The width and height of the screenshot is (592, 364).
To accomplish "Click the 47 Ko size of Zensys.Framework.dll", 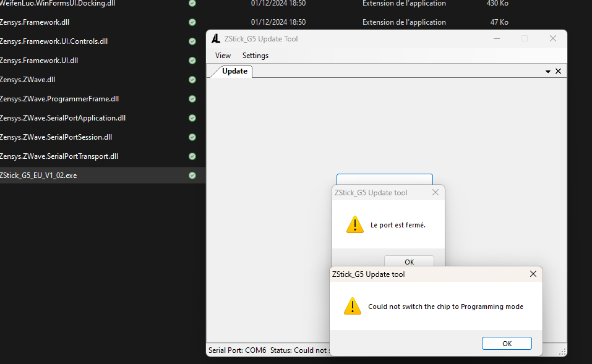I will coord(499,22).
